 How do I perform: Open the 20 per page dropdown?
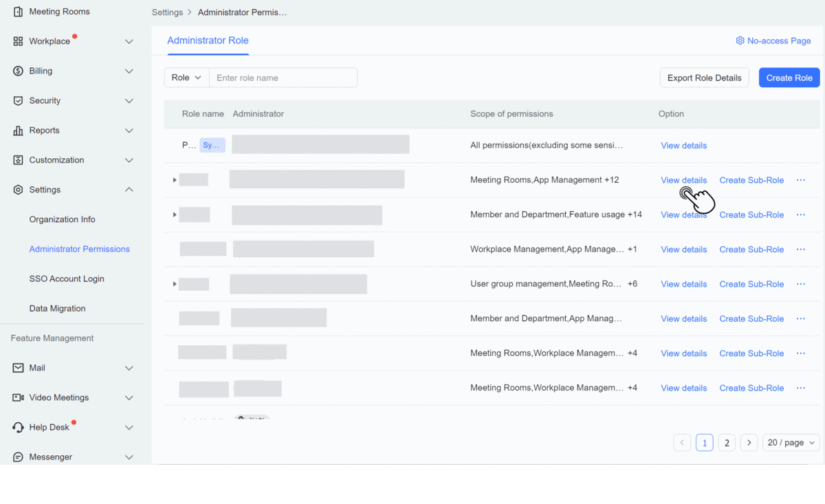(x=790, y=442)
